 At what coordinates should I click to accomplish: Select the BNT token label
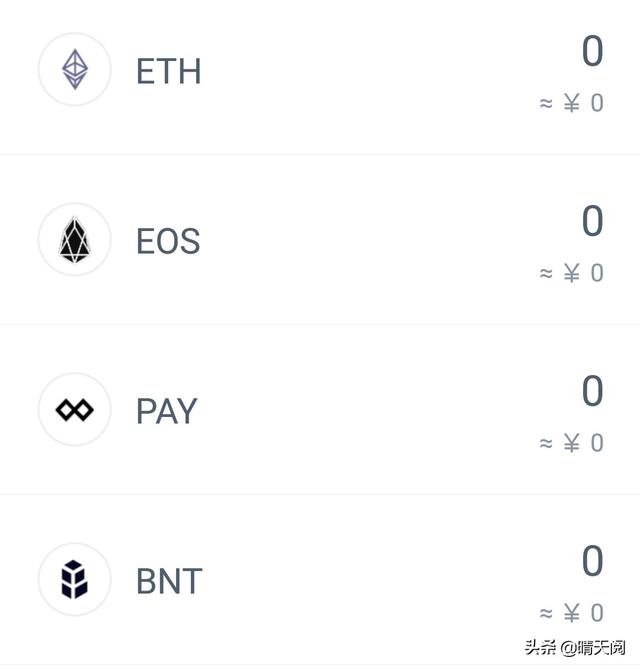point(169,581)
